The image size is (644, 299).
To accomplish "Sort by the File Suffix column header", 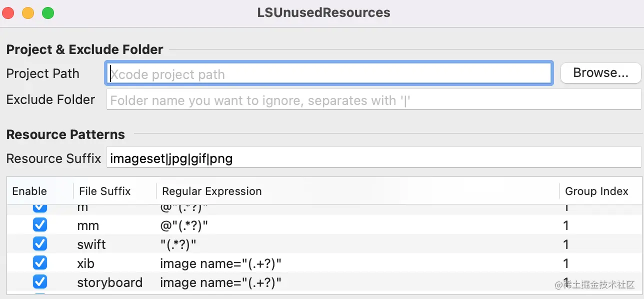I will coord(105,191).
